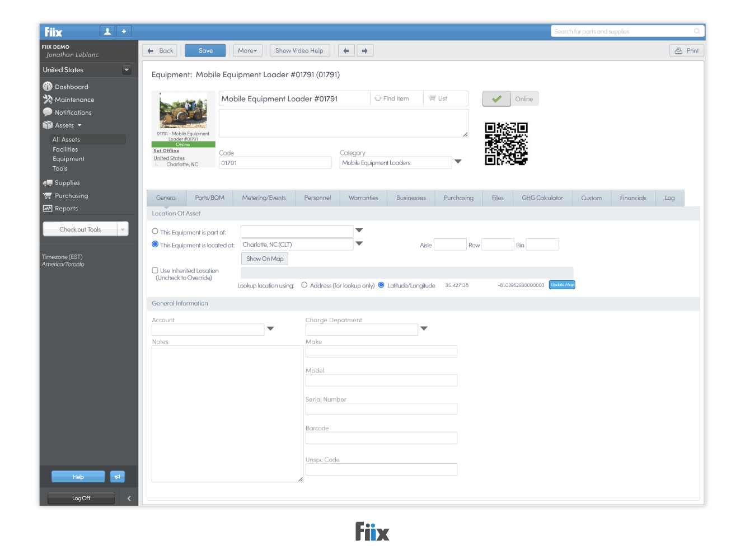Switch to the Personnel tab
This screenshot has width=745, height=560.
[x=317, y=198]
